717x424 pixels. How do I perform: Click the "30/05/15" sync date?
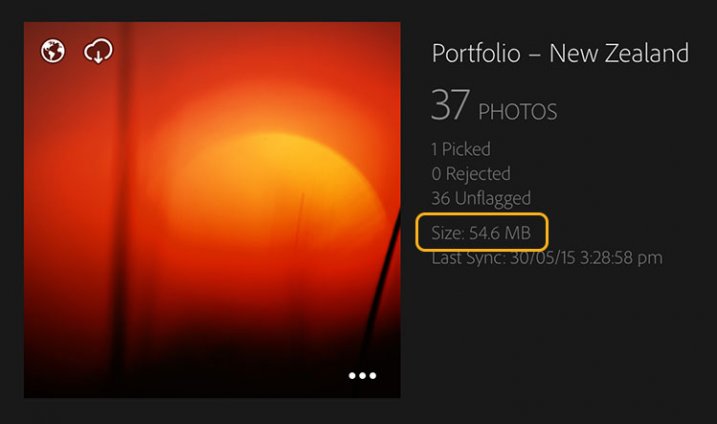[541, 258]
